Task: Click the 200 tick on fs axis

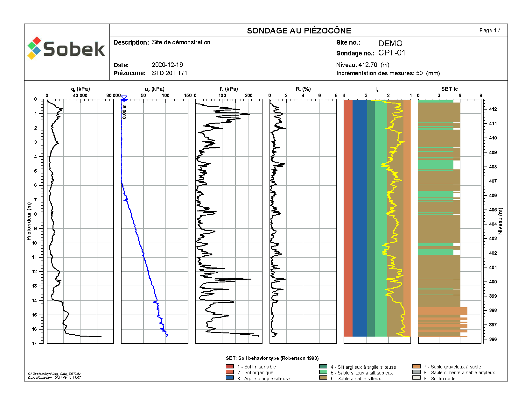Action: tap(248, 96)
